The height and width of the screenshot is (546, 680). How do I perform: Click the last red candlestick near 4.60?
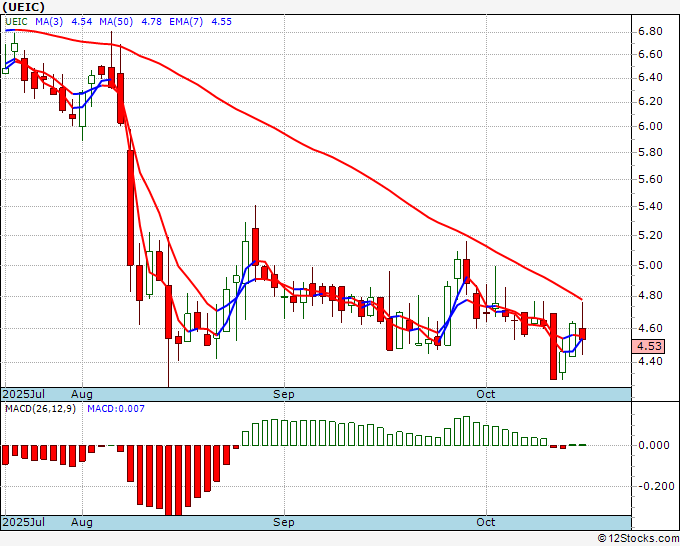tap(582, 333)
